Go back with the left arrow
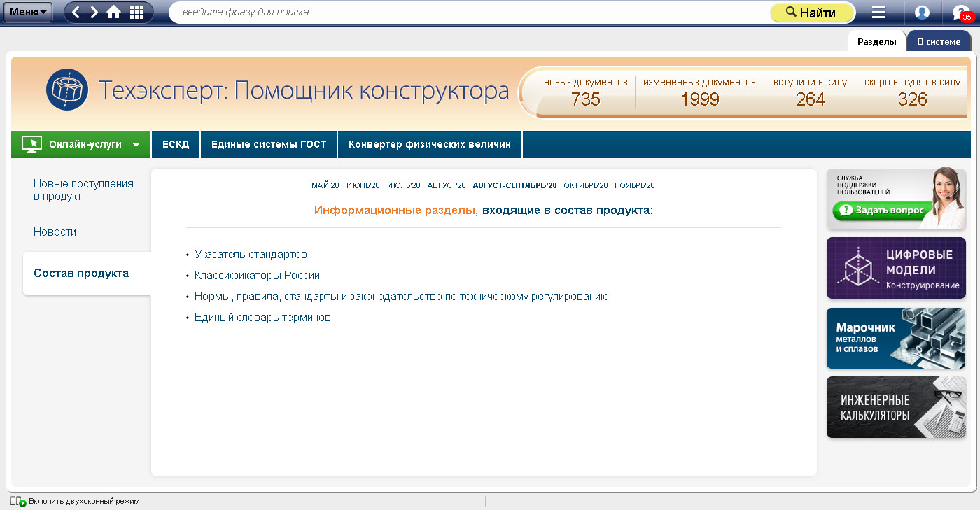Viewport: 980px width, 510px height. 76,12
